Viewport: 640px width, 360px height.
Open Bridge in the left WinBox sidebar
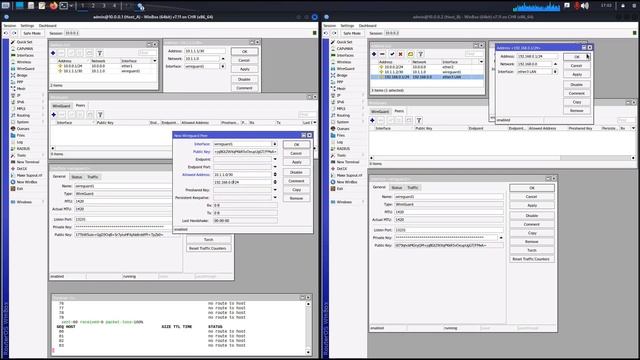coord(22,75)
